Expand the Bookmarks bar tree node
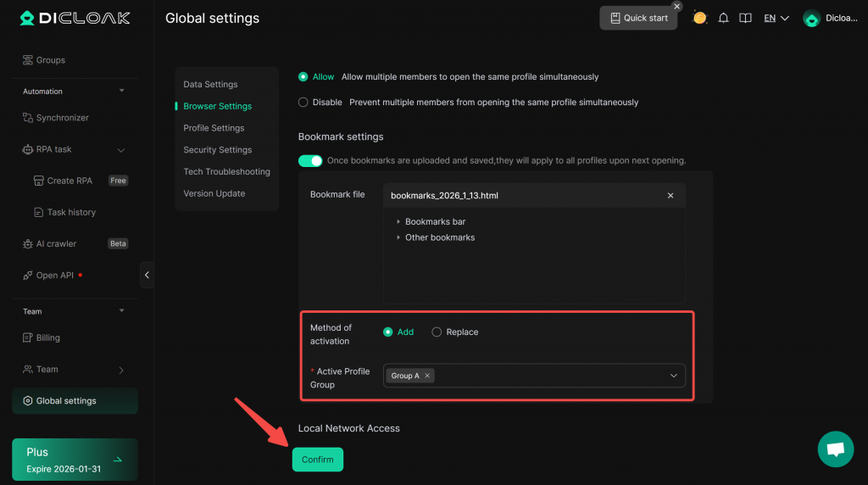Image resolution: width=868 pixels, height=485 pixels. [398, 222]
